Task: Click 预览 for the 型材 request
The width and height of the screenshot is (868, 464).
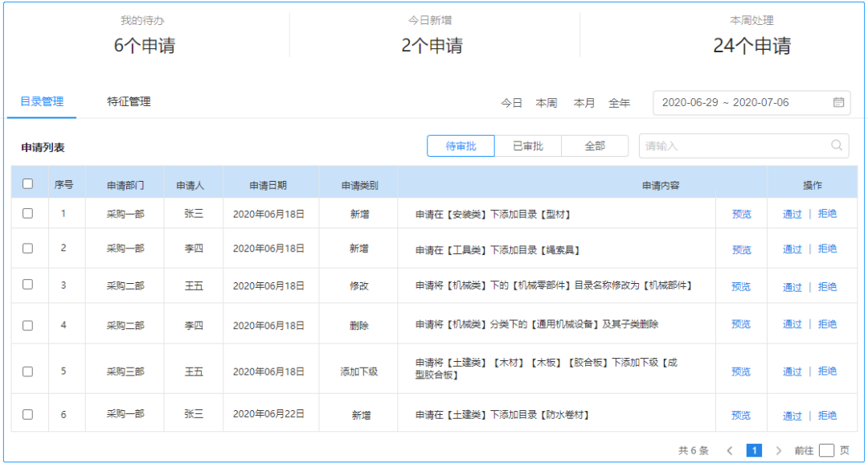Action: click(741, 215)
